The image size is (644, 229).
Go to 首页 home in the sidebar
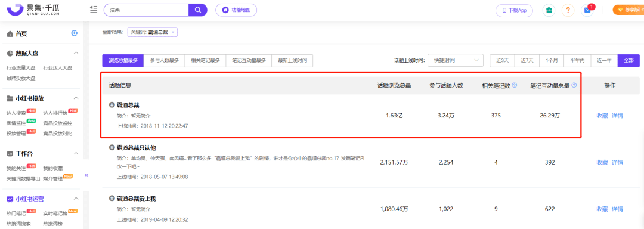click(21, 33)
